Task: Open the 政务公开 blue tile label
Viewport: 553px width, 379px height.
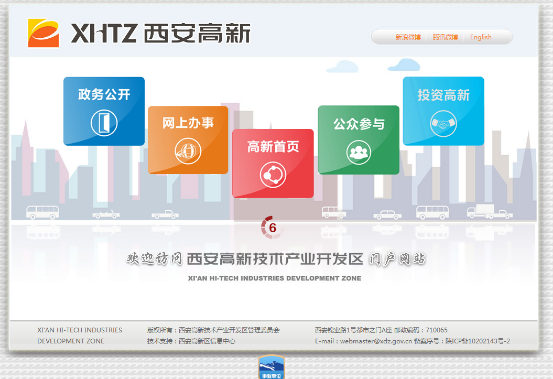Action: click(104, 94)
